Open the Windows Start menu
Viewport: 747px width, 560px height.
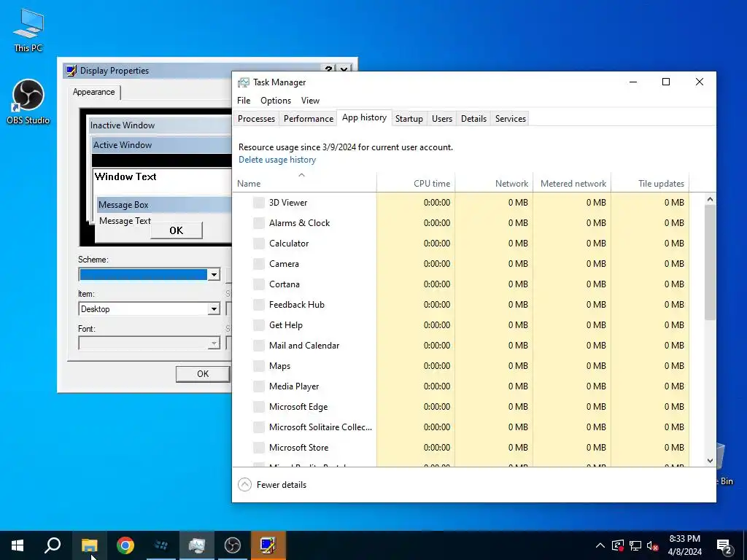(18, 545)
